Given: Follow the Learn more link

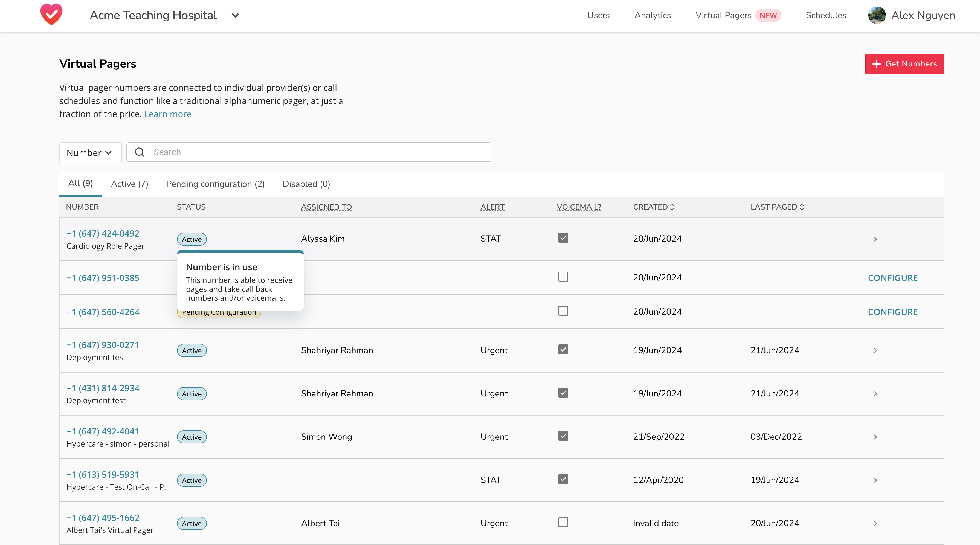Looking at the screenshot, I should tap(168, 114).
